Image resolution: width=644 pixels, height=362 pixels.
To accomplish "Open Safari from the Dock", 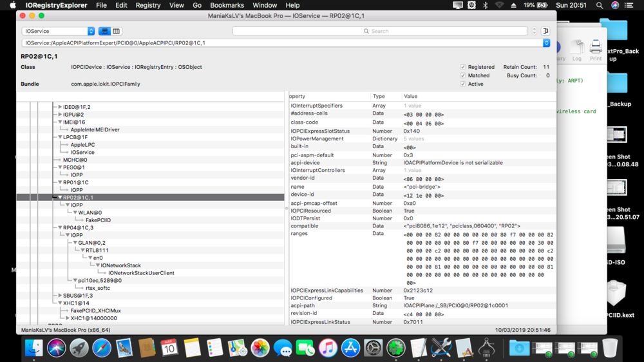I will point(102,348).
